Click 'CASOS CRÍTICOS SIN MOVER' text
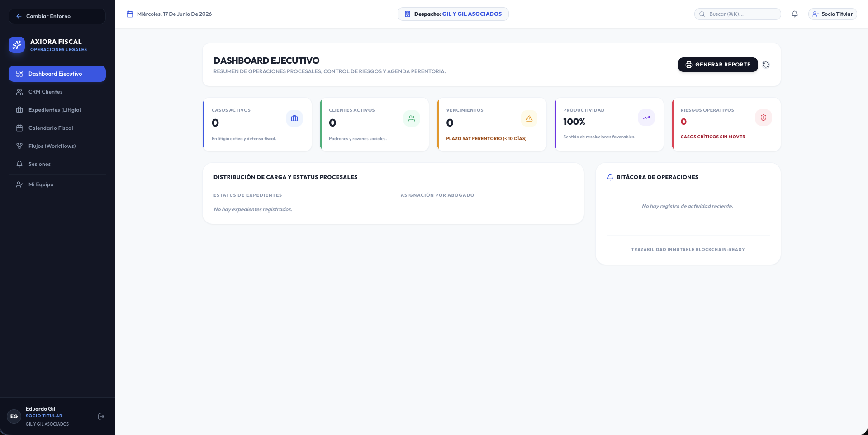This screenshot has width=868, height=435. [713, 137]
